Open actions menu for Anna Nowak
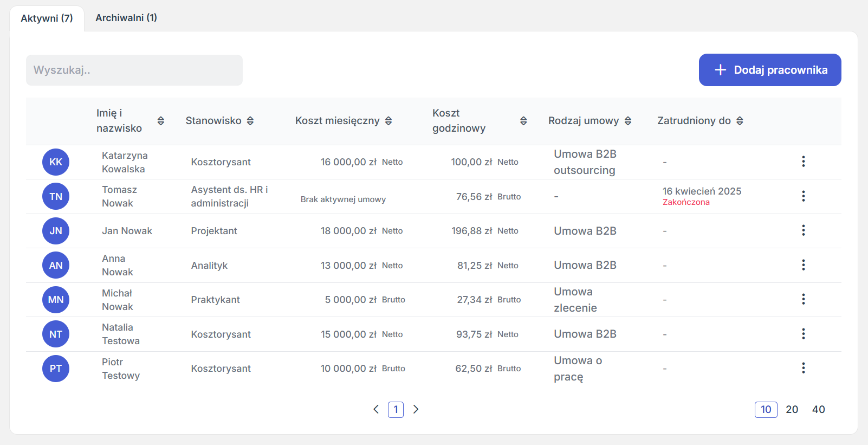Image resolution: width=868 pixels, height=445 pixels. 803,265
